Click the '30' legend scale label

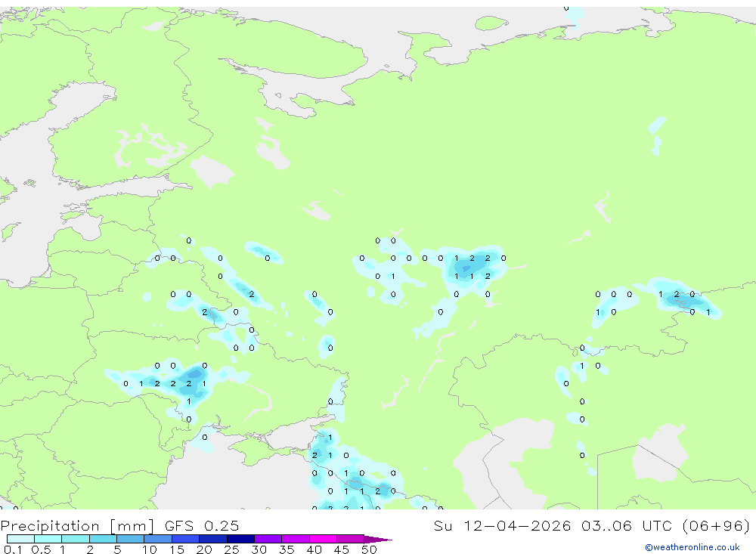coord(259,549)
